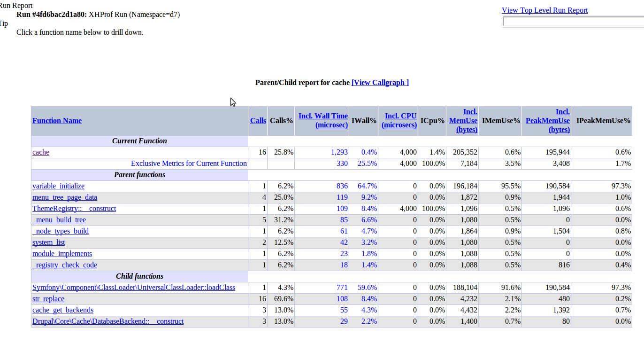Sort table by Calls column
The image size is (644, 359).
click(x=258, y=121)
